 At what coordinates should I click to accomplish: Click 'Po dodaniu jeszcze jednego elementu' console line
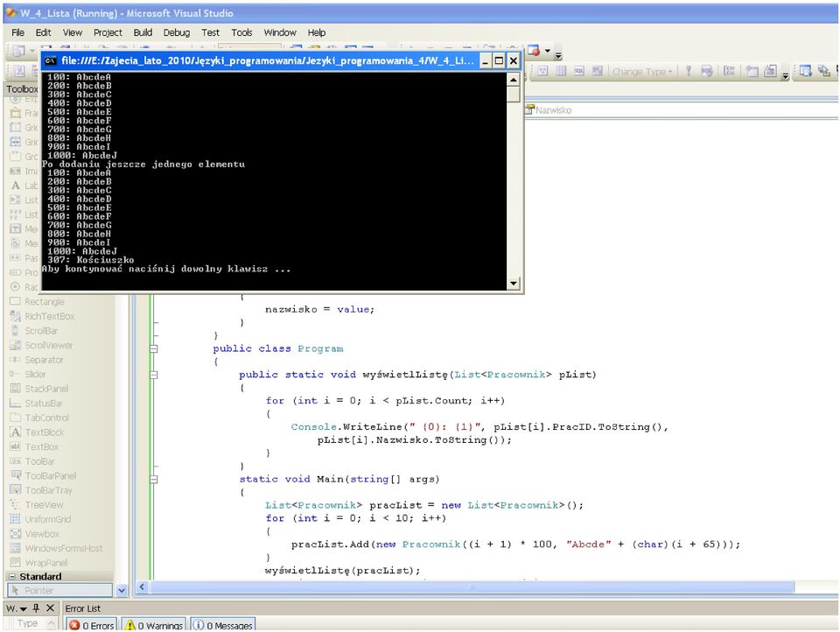[x=143, y=164]
